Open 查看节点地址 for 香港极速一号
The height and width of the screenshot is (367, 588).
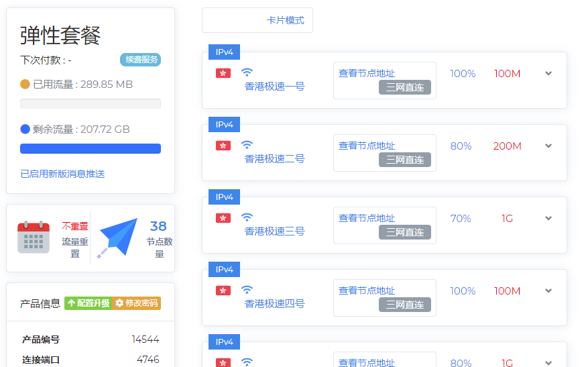click(367, 73)
